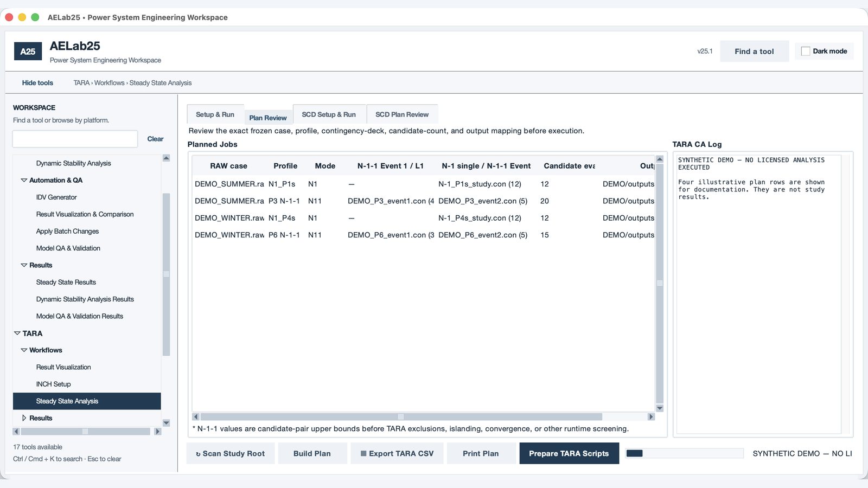Click the Profile column header
Viewport: 868px width, 488px height.
[x=285, y=166]
